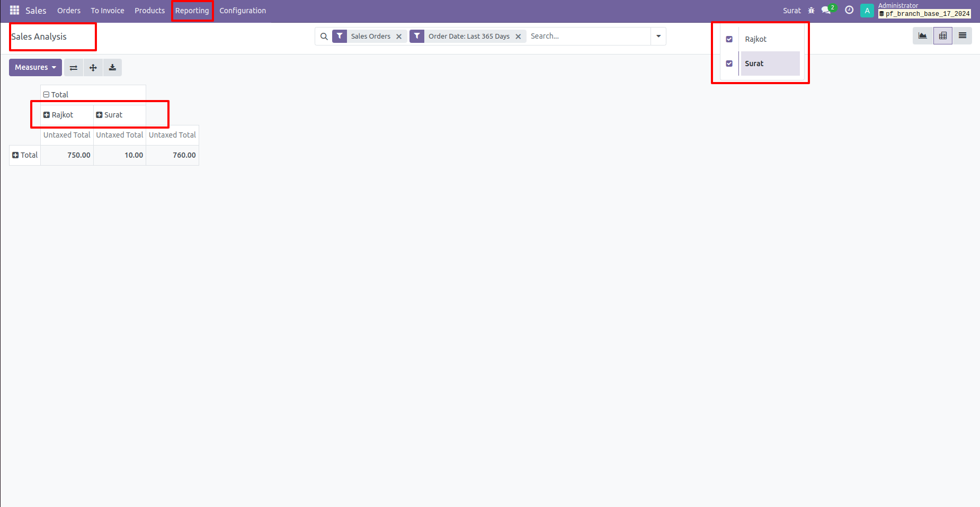Click the flip axis icon

[74, 68]
